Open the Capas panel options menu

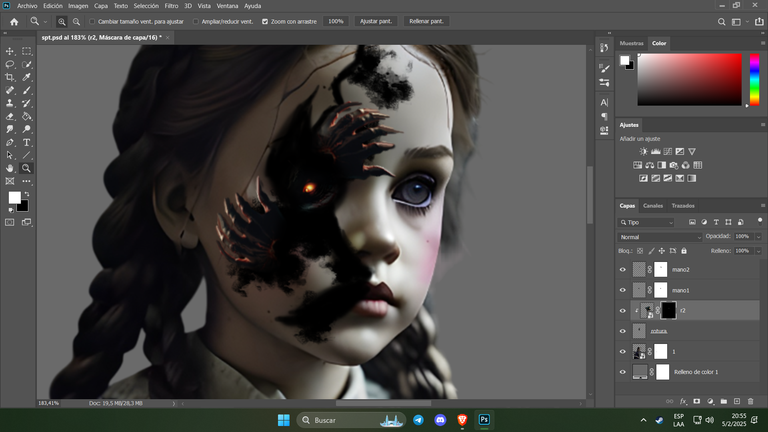763,206
